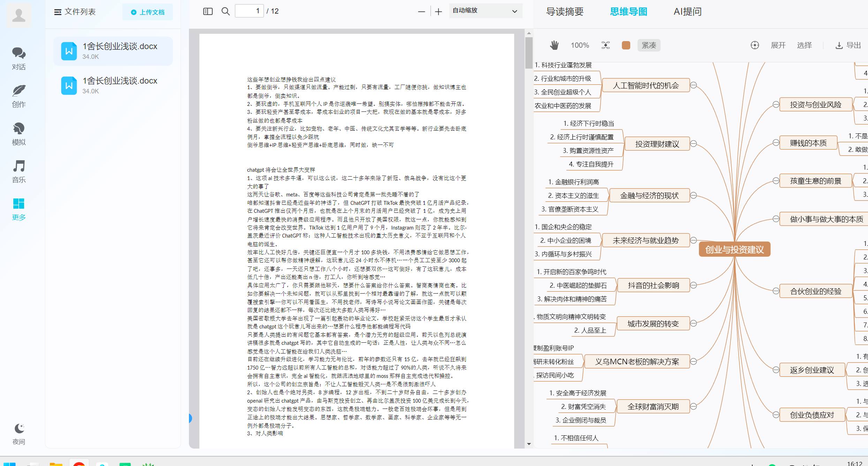Select 4. 专注自我提升 leaf
The image size is (868, 466).
click(x=591, y=164)
